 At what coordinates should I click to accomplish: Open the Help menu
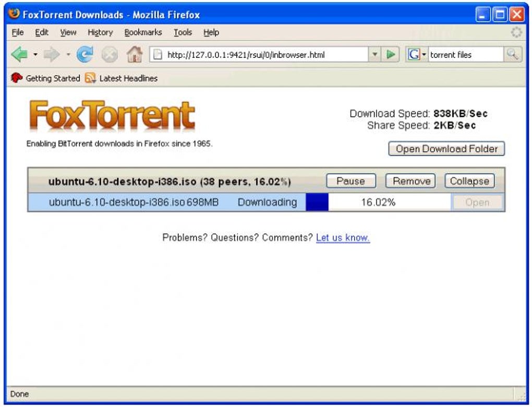(x=211, y=32)
